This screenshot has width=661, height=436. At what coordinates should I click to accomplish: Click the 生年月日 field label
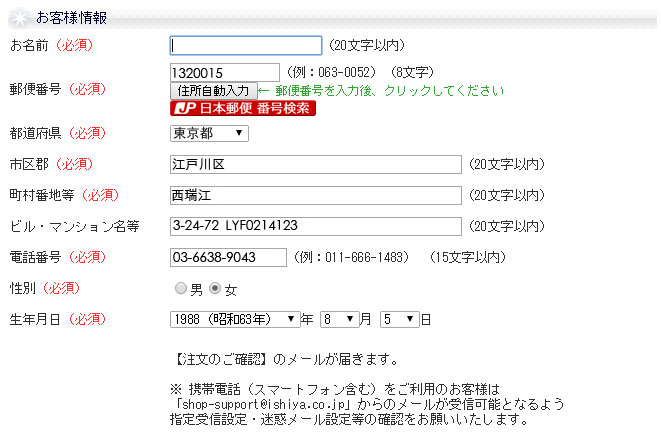(34, 319)
